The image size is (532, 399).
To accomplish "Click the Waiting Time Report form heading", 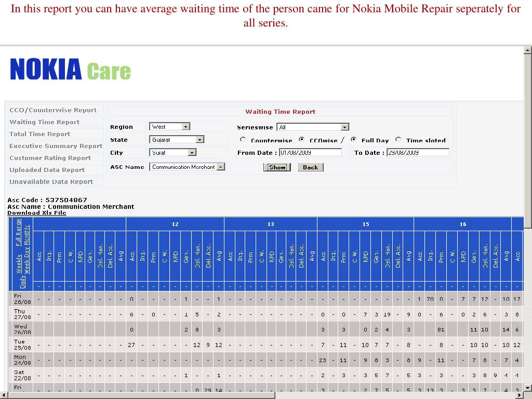I will [280, 112].
